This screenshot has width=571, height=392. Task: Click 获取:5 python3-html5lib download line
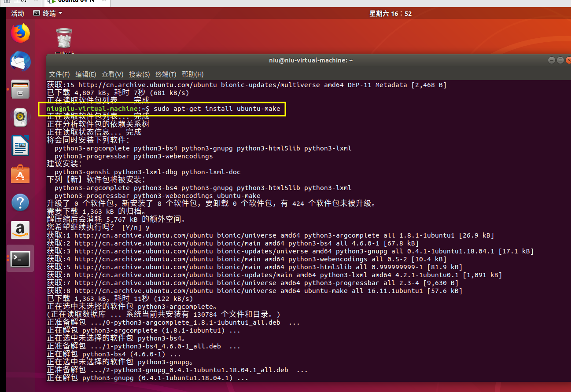click(254, 267)
